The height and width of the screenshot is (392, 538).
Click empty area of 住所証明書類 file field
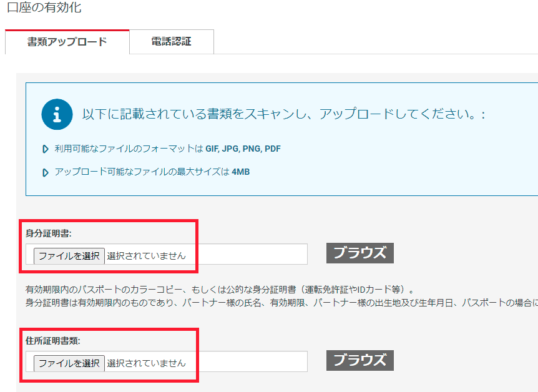[x=250, y=362]
